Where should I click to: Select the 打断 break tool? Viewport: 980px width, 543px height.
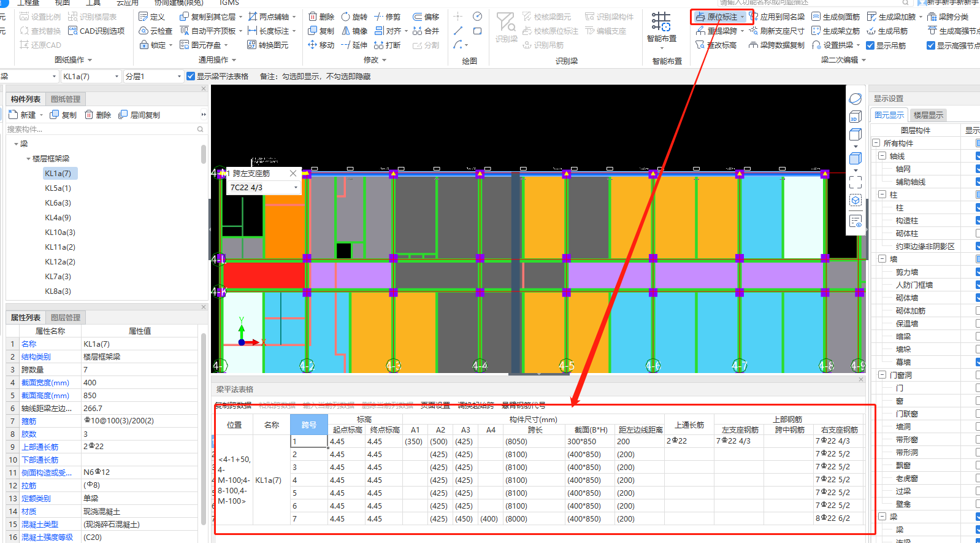[x=387, y=45]
